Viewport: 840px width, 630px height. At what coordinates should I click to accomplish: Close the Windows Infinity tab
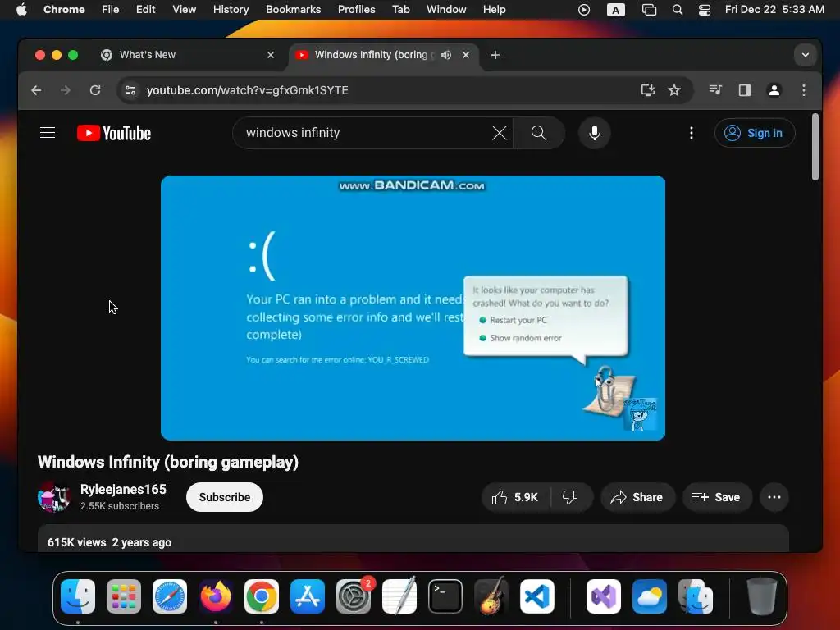point(466,55)
